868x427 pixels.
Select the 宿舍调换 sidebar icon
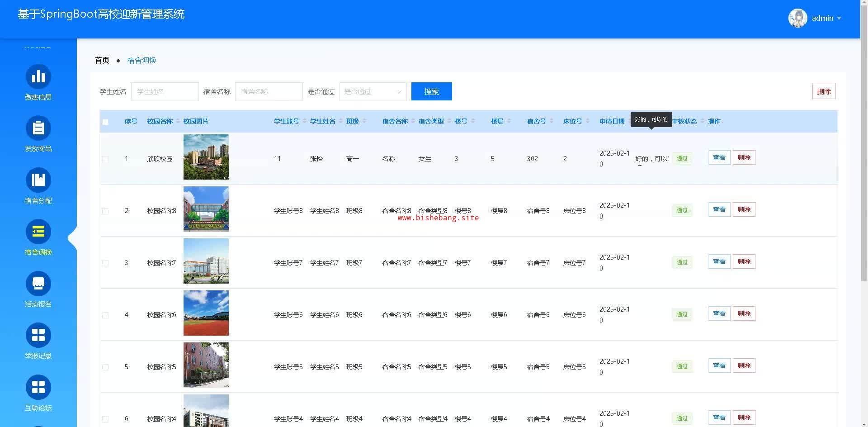pos(38,232)
